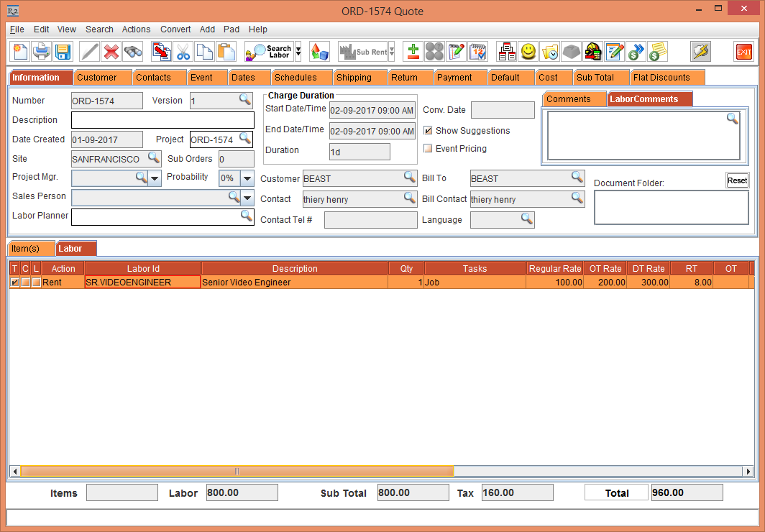Uncheck the Show Suggestions checkbox

pos(429,131)
